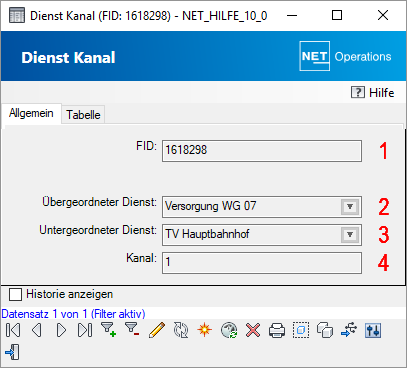Go to the next record

pos(61,330)
